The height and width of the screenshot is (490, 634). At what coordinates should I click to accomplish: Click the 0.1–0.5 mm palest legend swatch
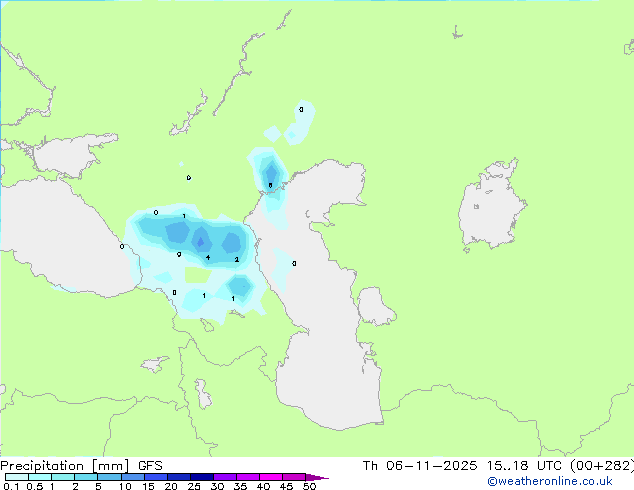pos(17,477)
